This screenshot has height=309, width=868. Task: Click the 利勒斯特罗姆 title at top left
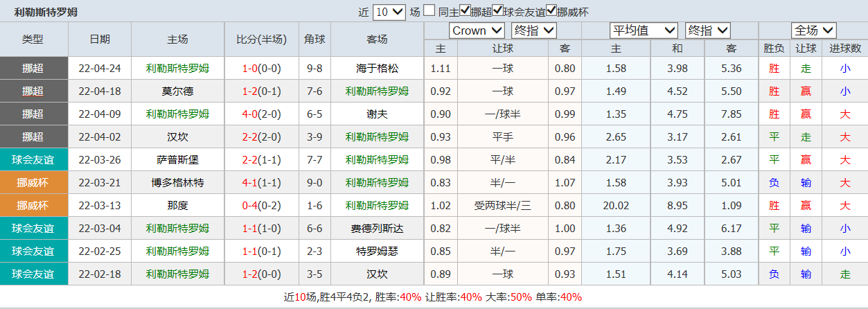tap(46, 12)
